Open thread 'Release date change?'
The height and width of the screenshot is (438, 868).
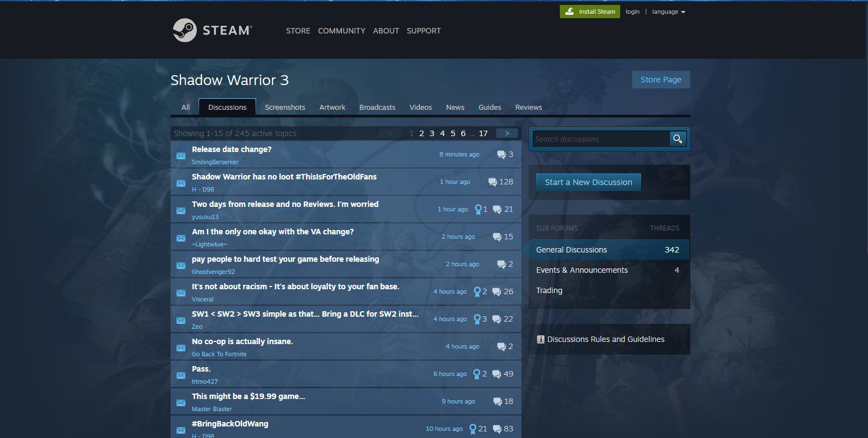click(x=231, y=149)
